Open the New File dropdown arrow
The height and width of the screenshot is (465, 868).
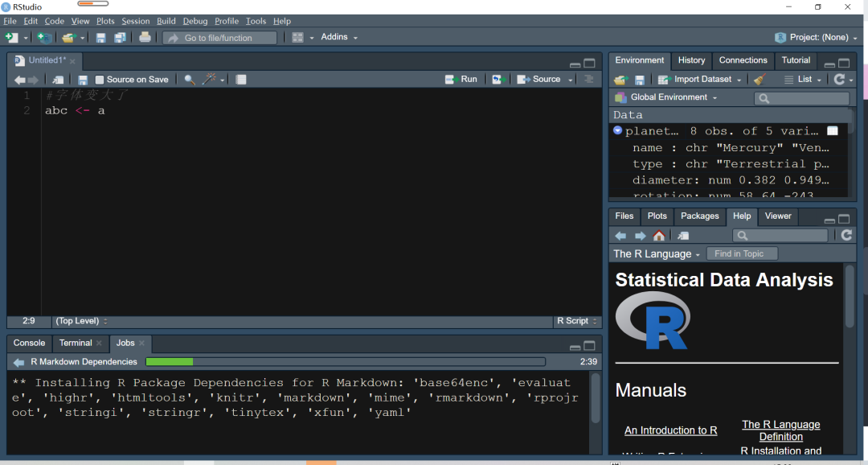click(x=26, y=39)
